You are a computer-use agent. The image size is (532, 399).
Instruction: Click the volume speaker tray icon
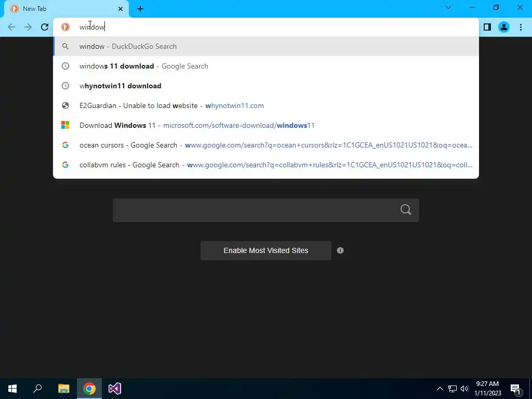point(464,389)
